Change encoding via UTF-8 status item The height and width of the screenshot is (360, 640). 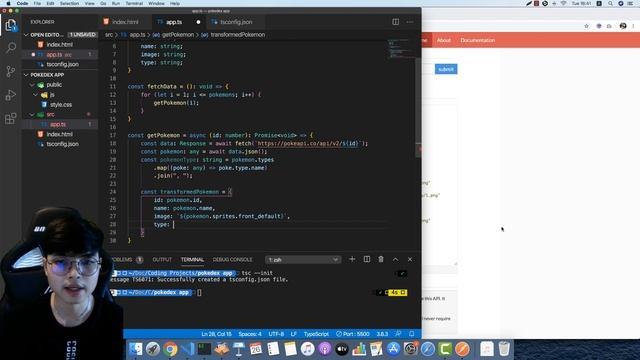pyautogui.click(x=276, y=334)
